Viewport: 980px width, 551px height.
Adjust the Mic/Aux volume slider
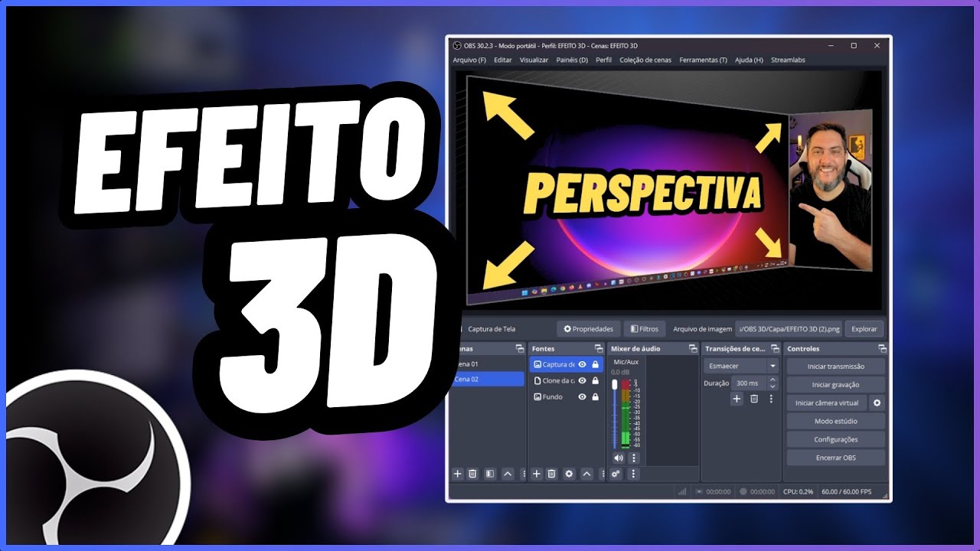coord(614,414)
